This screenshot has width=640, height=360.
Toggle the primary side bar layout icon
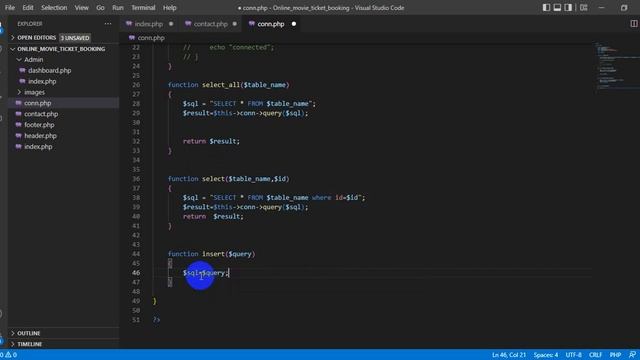point(546,7)
